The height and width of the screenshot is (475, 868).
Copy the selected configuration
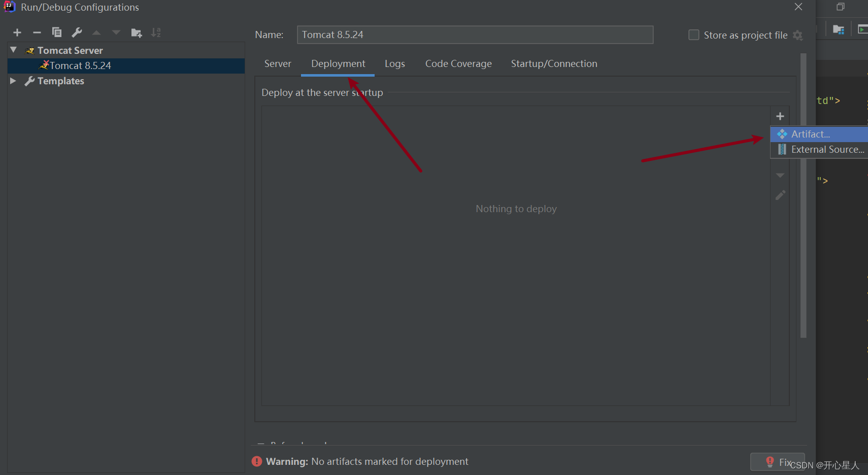[57, 32]
